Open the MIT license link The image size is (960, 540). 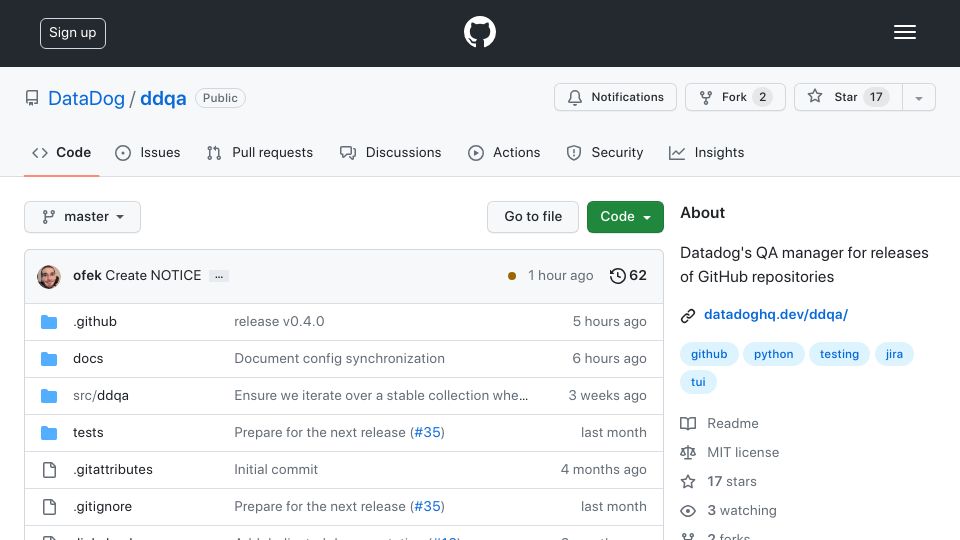tap(730, 452)
